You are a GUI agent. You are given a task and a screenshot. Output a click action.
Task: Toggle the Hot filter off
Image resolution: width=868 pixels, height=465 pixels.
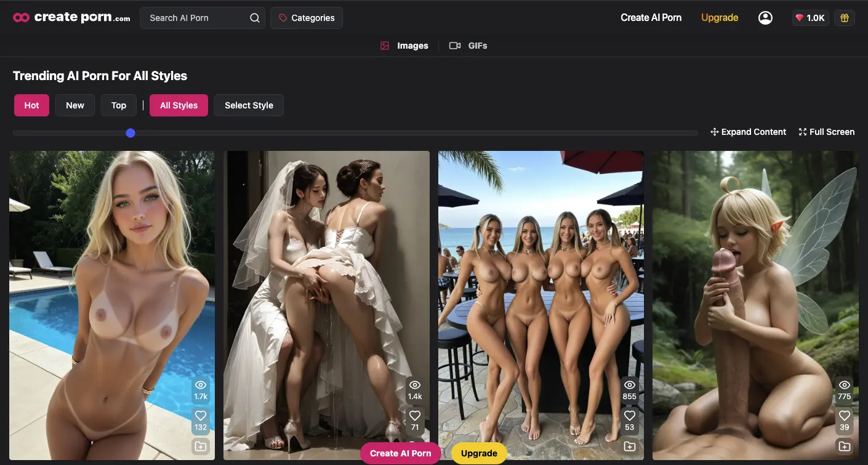click(31, 105)
